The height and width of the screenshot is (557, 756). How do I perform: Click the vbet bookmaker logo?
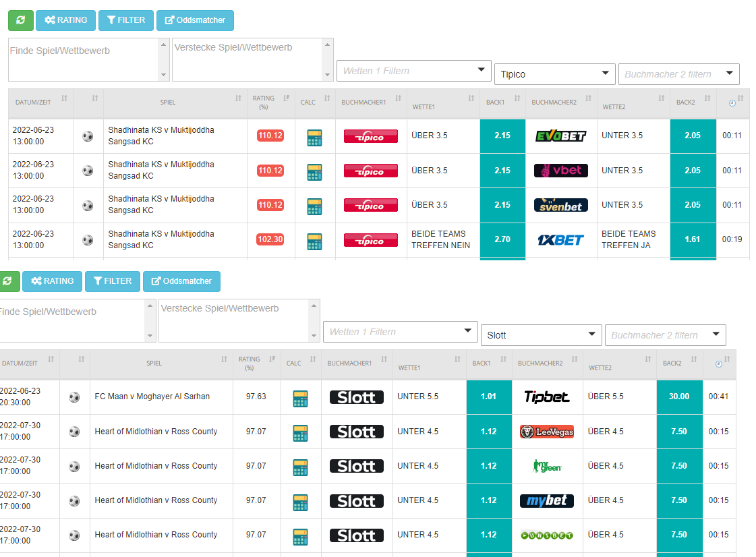[x=560, y=170]
